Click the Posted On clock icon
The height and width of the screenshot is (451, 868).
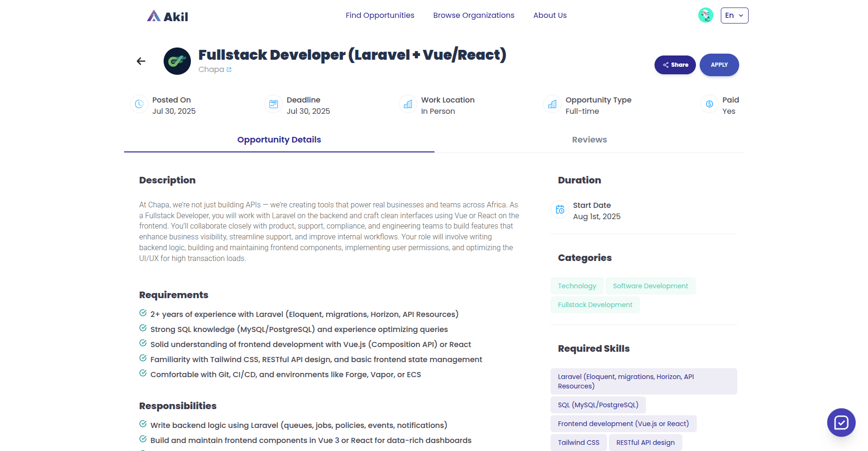pos(139,104)
